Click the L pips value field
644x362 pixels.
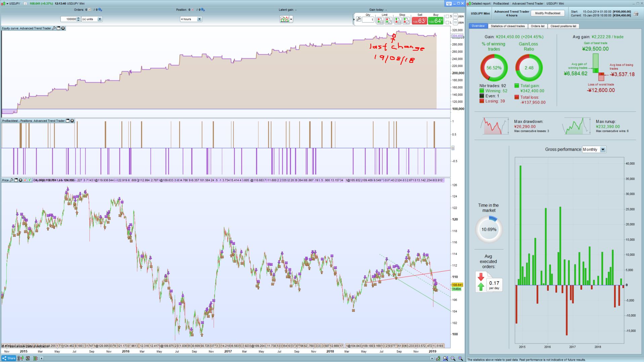pyautogui.click(x=455, y=23)
